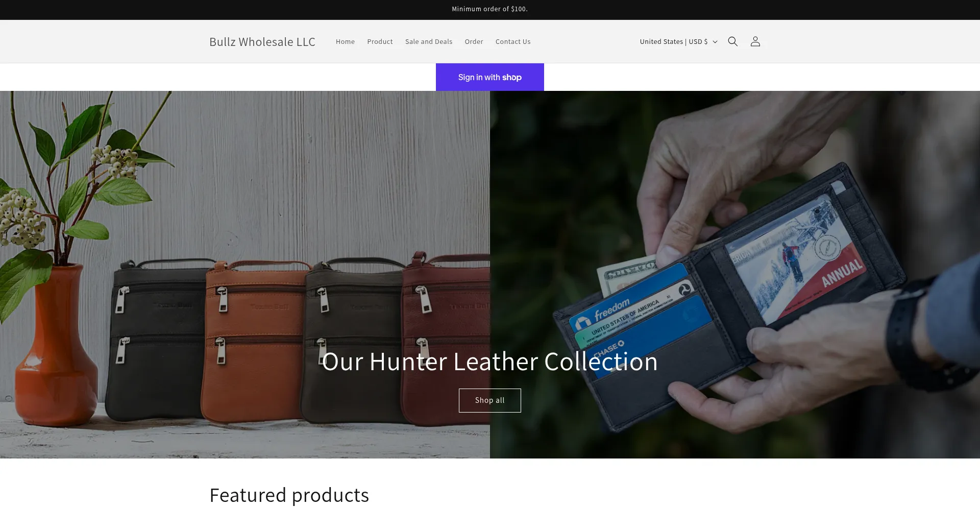Click the Bullz Wholesale LLC store name
This screenshot has width=980, height=507.
(262, 41)
